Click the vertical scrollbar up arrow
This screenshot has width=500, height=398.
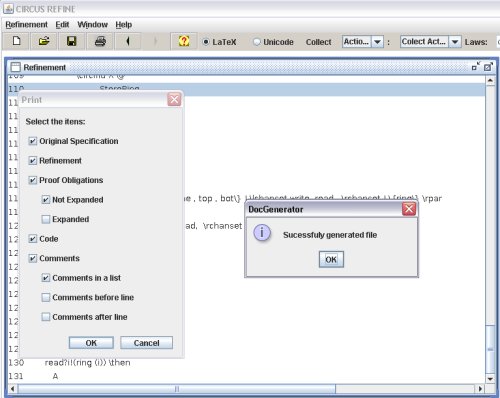point(490,81)
